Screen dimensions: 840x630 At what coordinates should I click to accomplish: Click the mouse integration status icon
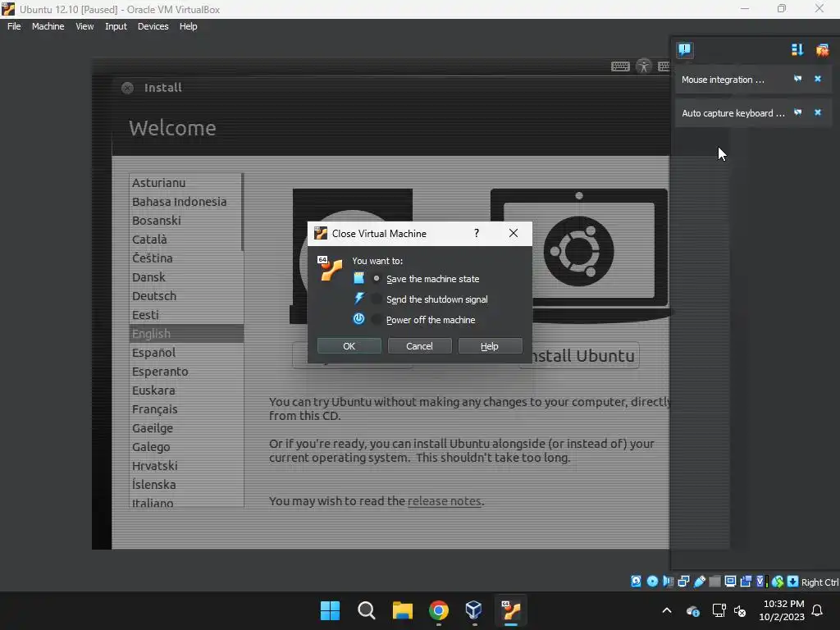(x=778, y=582)
